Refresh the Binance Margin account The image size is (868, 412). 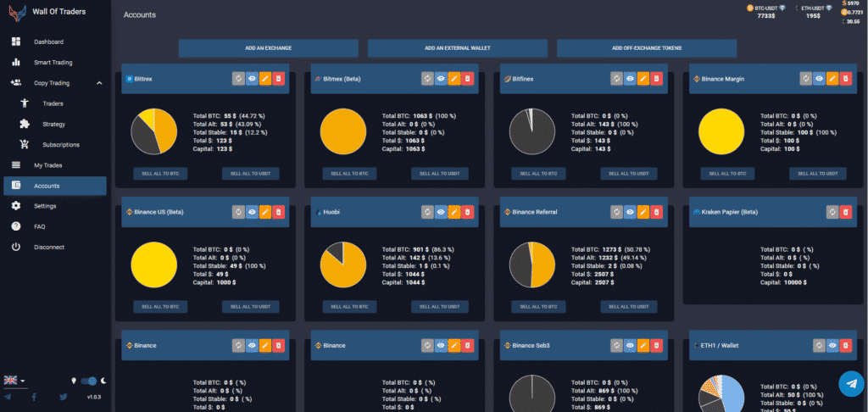pos(806,79)
